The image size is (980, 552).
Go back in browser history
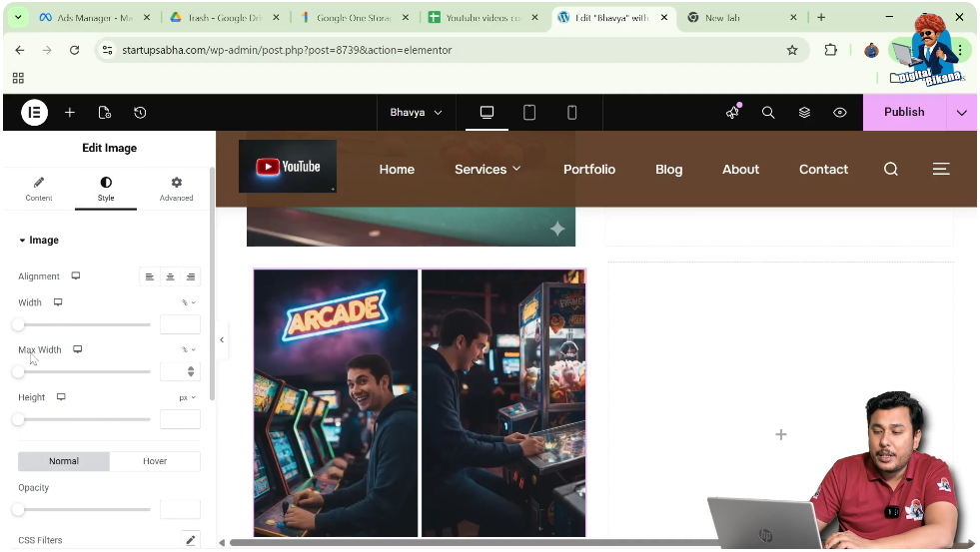(x=20, y=50)
